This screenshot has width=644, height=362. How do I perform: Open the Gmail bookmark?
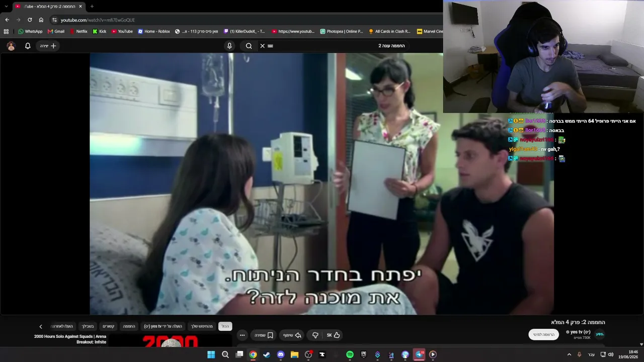pos(55,31)
